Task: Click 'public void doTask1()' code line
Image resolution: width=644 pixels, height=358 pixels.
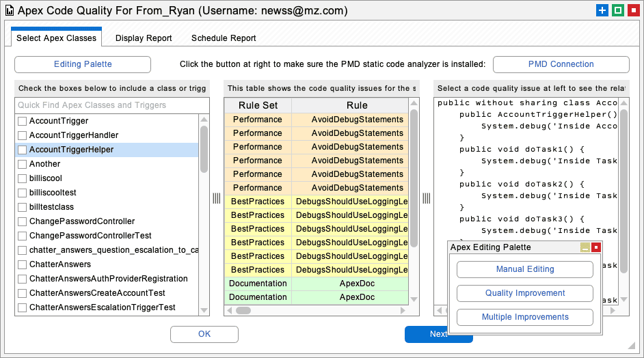Action: coord(522,150)
